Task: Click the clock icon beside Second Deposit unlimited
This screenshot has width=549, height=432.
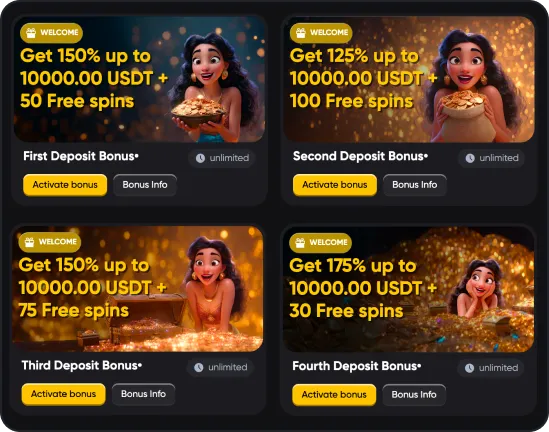Action: tap(470, 158)
